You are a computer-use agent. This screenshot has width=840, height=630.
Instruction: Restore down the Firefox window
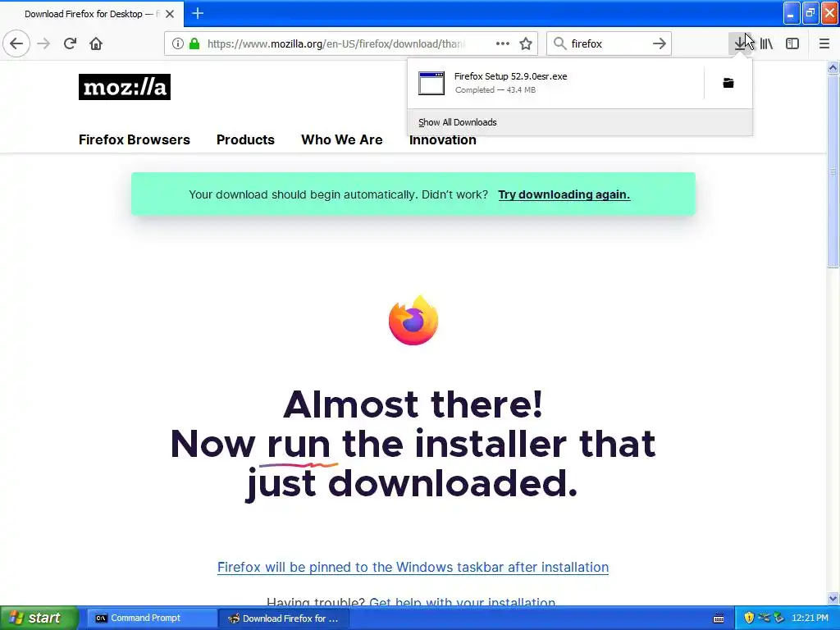(810, 13)
